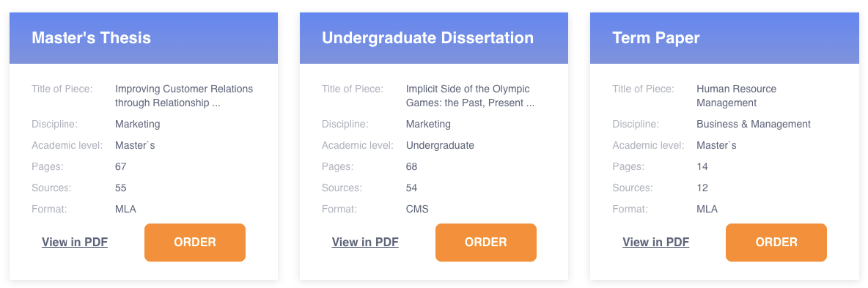The height and width of the screenshot is (288, 868).
Task: Click 'Business & Management' discipline value
Action: pos(754,124)
